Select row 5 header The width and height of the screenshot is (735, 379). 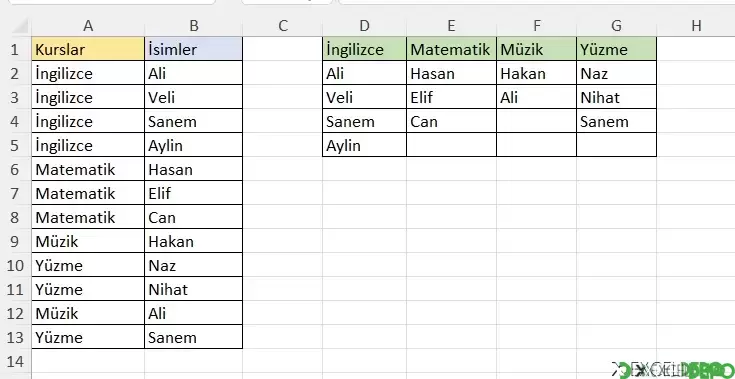pyautogui.click(x=15, y=145)
